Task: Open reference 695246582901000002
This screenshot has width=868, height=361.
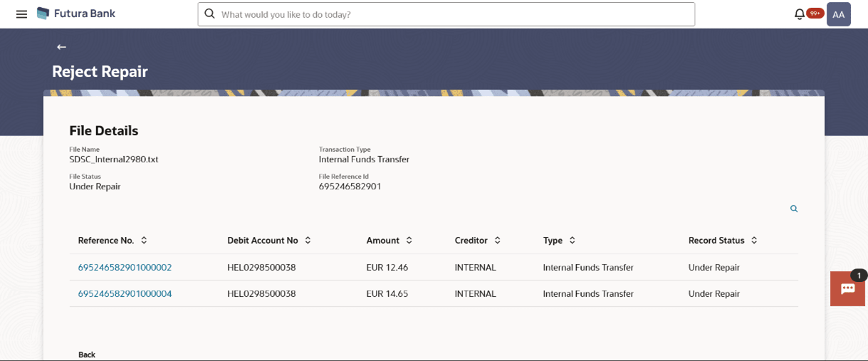Action: coord(125,268)
